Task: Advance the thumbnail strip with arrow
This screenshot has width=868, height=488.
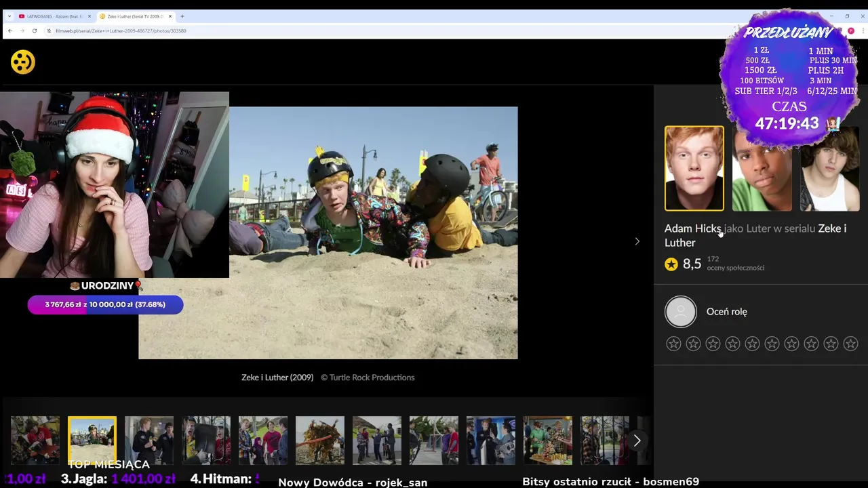Action: [637, 441]
